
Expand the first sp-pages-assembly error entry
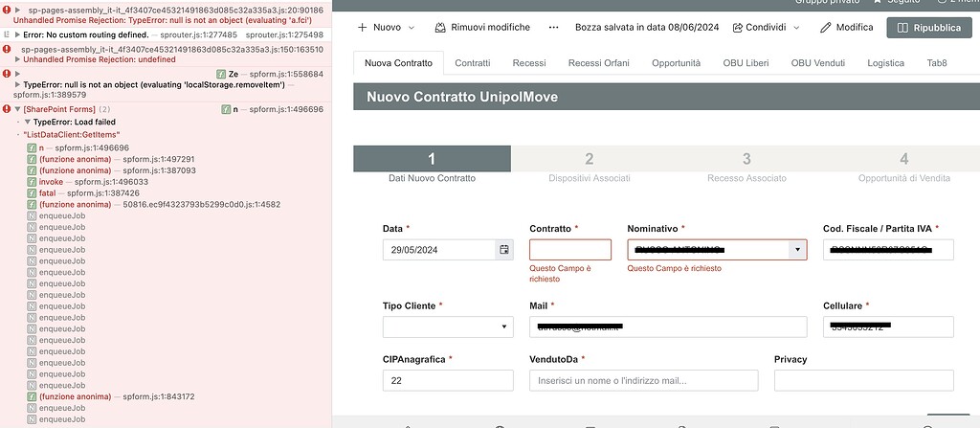(x=17, y=11)
